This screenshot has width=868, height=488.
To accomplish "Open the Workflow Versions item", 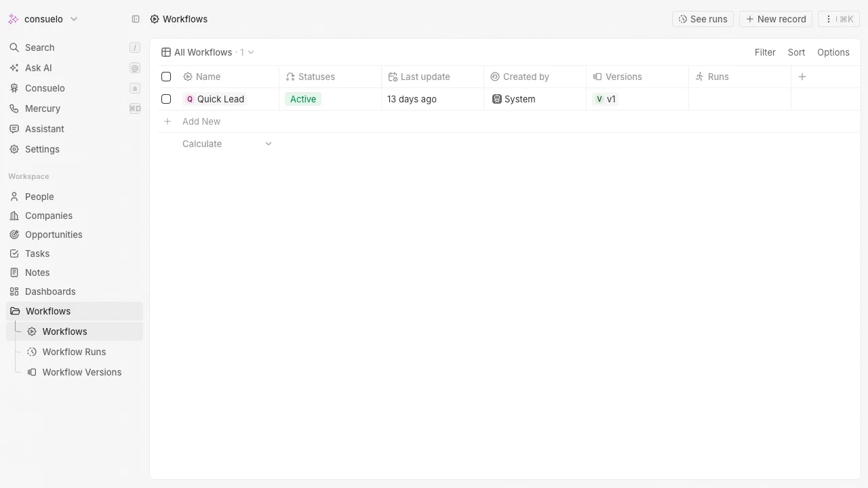I will pyautogui.click(x=81, y=372).
